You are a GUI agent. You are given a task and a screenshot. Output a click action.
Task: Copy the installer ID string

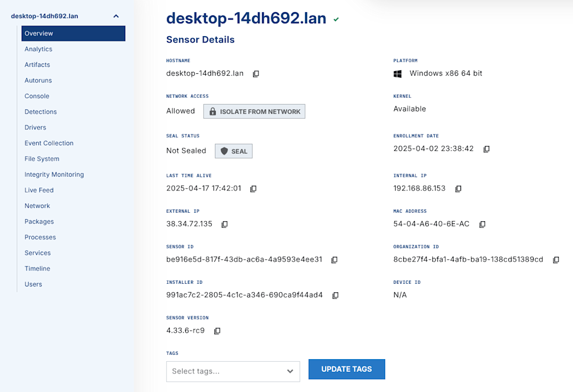click(335, 295)
